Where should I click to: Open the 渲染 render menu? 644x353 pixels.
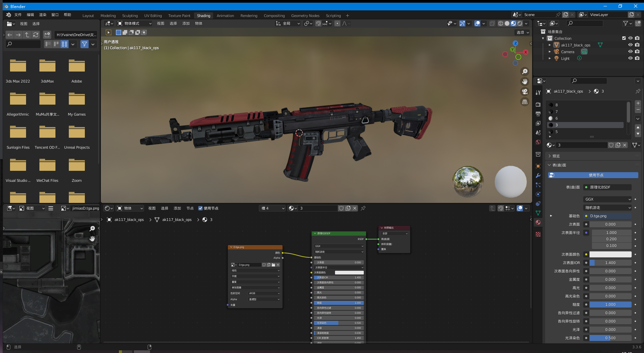click(x=43, y=15)
